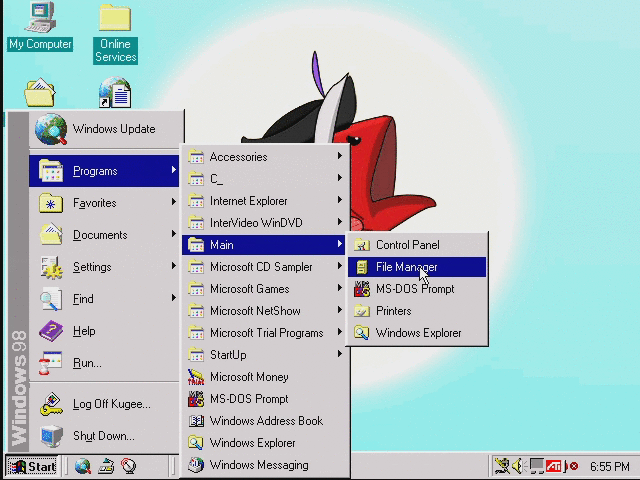Click the Microsoft Games submenu arrow

[x=340, y=288]
